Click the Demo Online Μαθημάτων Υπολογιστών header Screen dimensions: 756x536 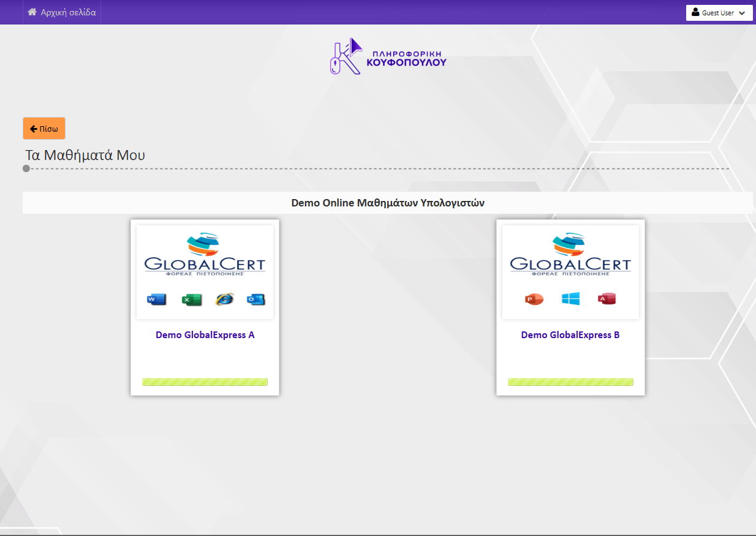tap(388, 203)
